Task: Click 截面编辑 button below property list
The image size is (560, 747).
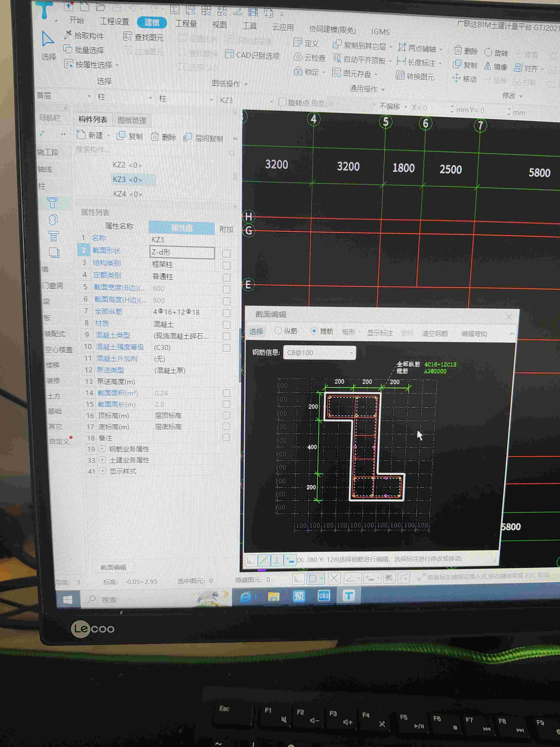Action: [x=113, y=567]
